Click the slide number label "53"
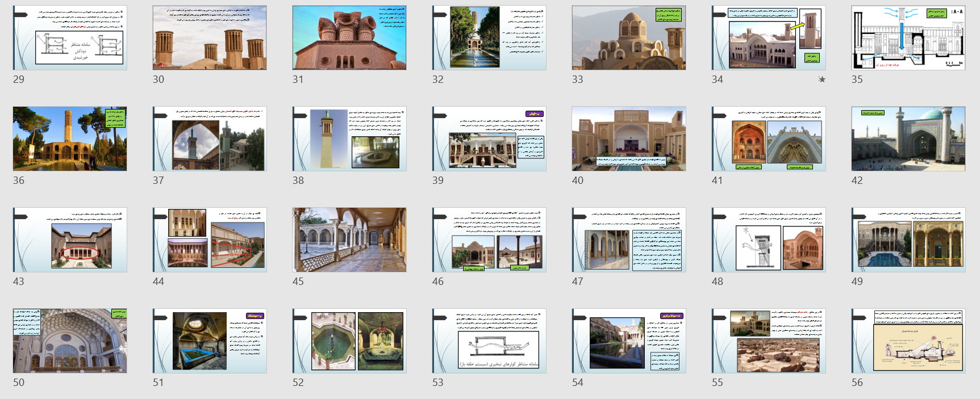The width and height of the screenshot is (980, 399). pos(438,383)
